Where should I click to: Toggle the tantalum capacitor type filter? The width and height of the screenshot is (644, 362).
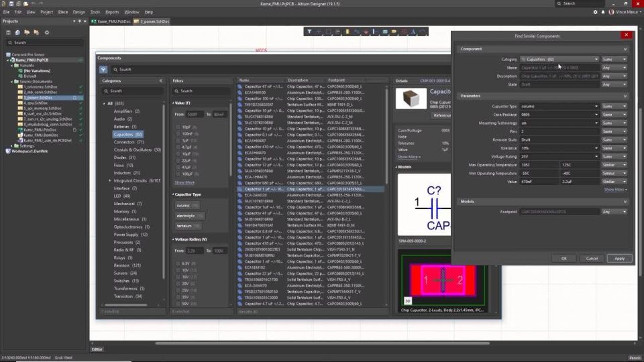pos(188,226)
